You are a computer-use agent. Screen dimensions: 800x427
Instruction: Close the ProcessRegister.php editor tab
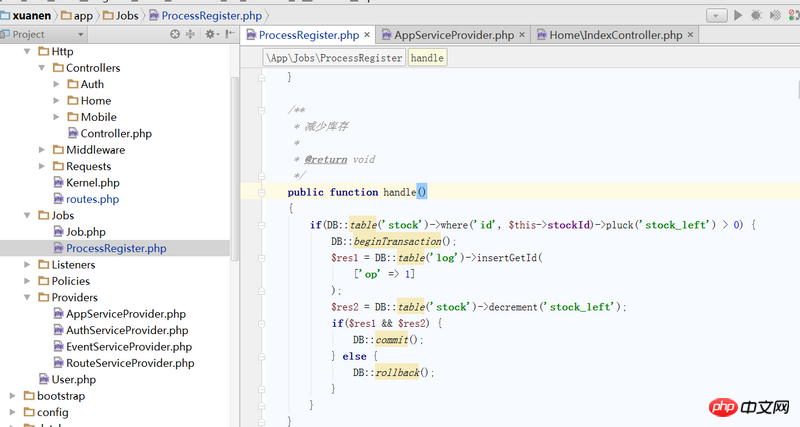tap(368, 35)
